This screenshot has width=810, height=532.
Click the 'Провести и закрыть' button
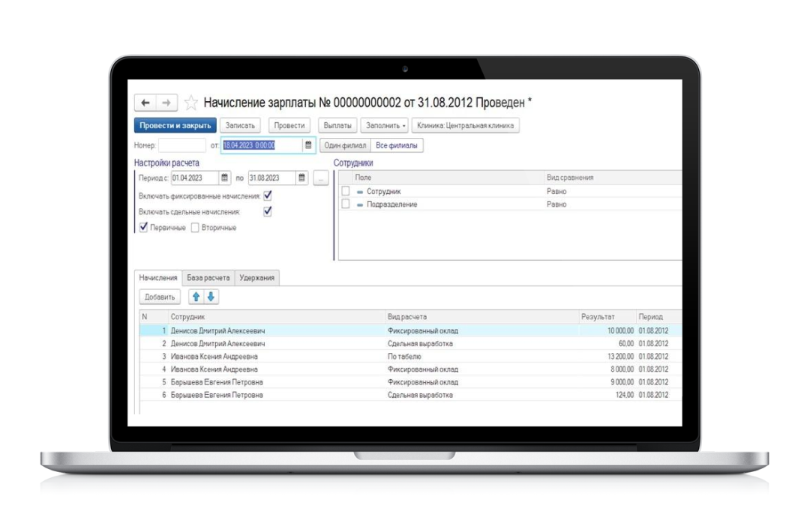click(175, 126)
